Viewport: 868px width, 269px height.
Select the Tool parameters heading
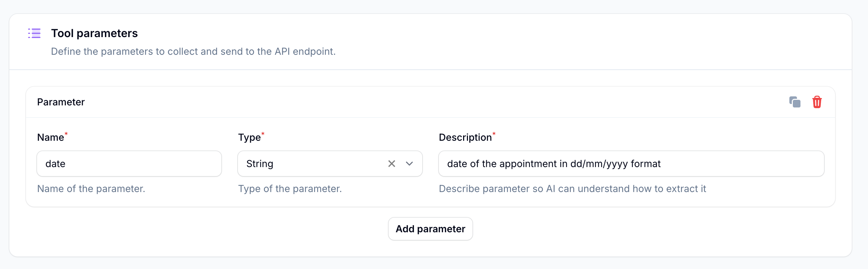[95, 33]
